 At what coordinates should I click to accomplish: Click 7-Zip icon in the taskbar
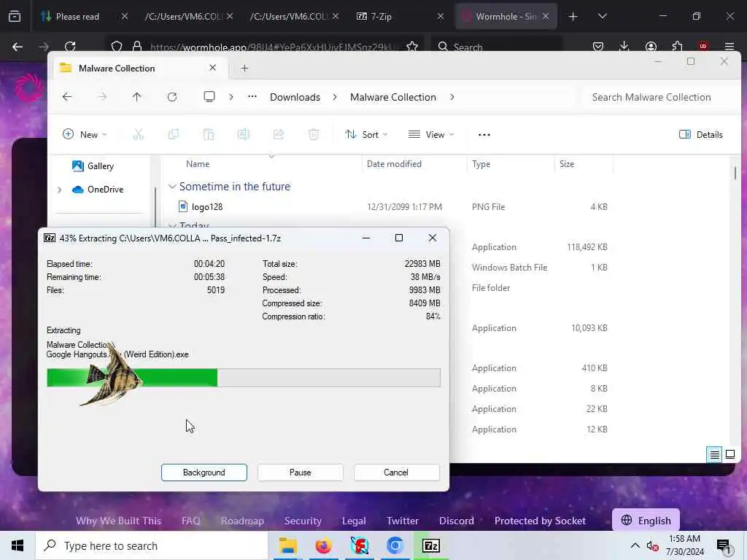[431, 545]
